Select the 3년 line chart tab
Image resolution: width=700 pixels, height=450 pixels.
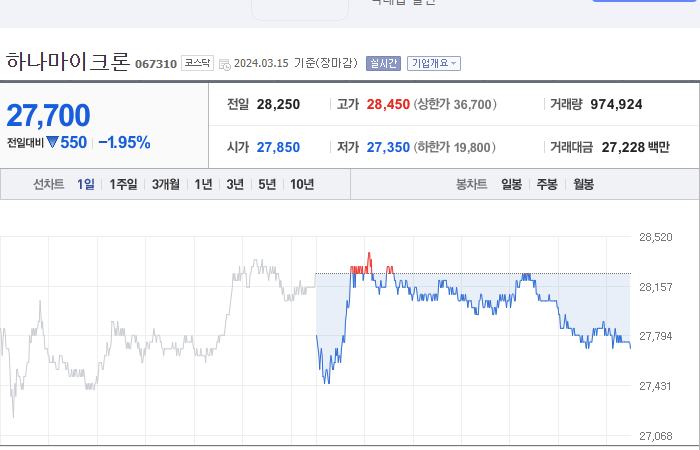[x=235, y=184]
